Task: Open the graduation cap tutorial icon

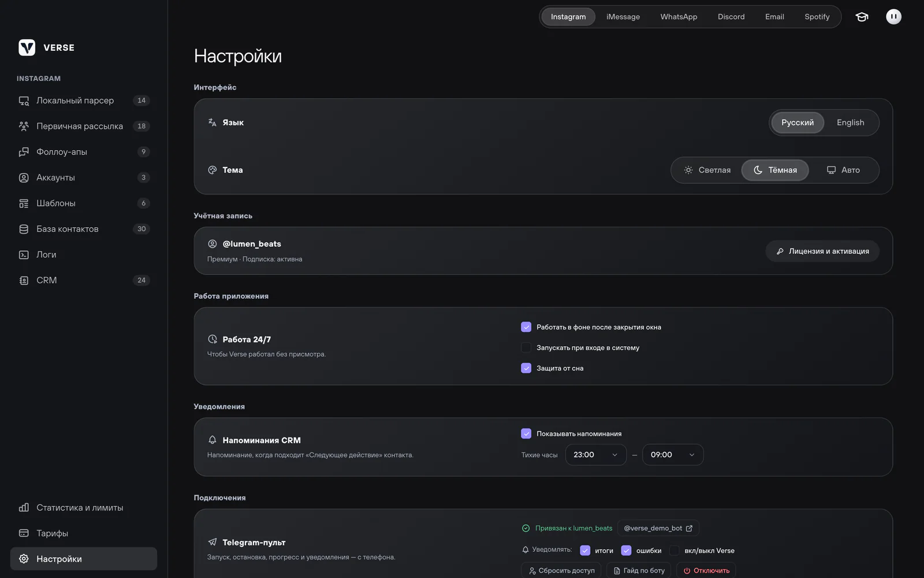Action: coord(862,17)
